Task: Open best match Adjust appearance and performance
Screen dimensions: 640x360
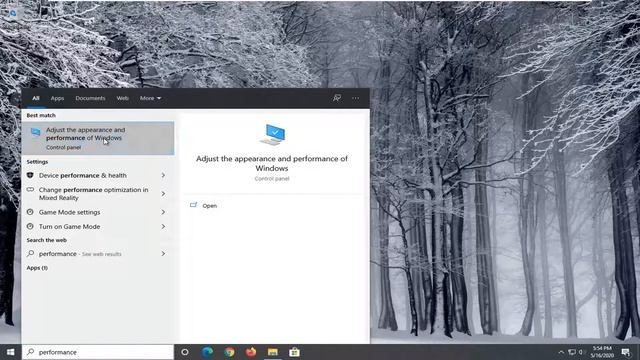Action: tap(98, 138)
